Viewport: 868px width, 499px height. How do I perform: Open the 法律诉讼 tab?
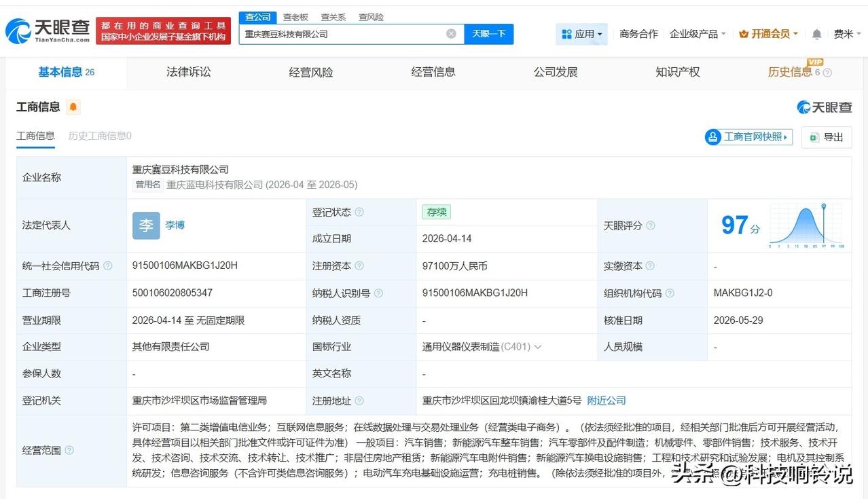click(189, 72)
